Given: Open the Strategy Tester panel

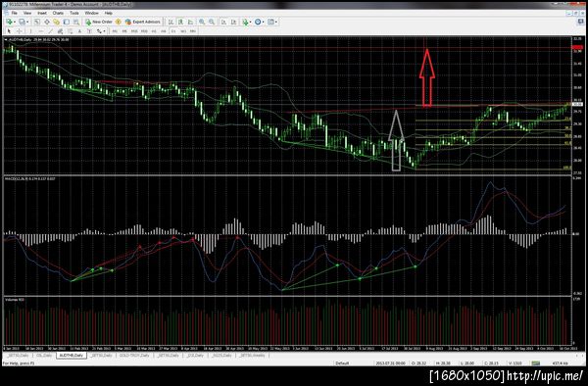Looking at the screenshot, I should coord(76,22).
